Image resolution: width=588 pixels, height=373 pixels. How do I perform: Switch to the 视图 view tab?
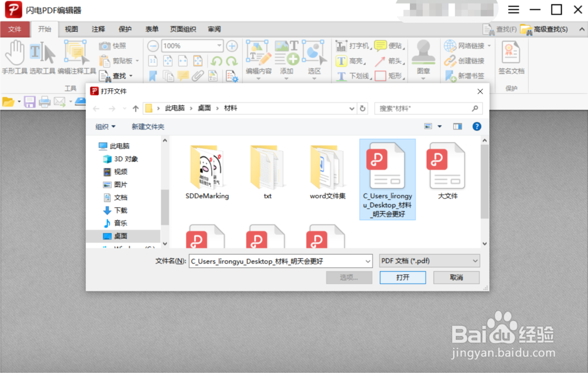tap(71, 29)
